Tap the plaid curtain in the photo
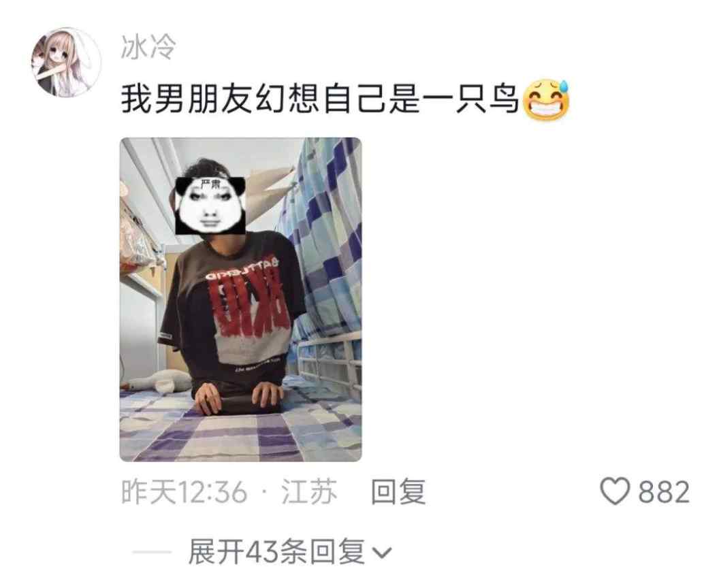 tap(322, 239)
